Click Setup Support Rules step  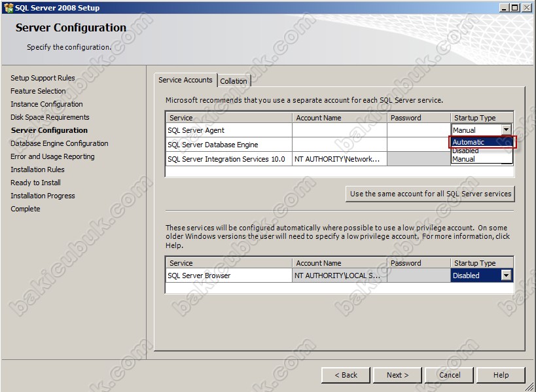click(43, 78)
